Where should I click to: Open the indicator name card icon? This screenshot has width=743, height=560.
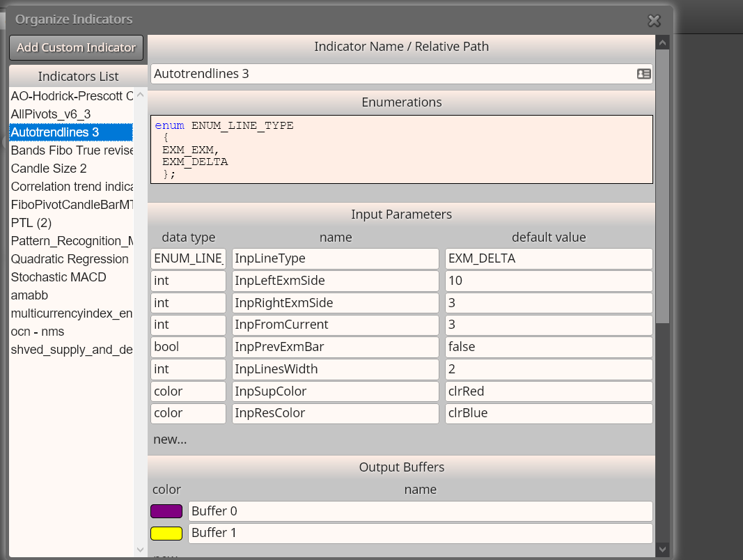tap(643, 74)
